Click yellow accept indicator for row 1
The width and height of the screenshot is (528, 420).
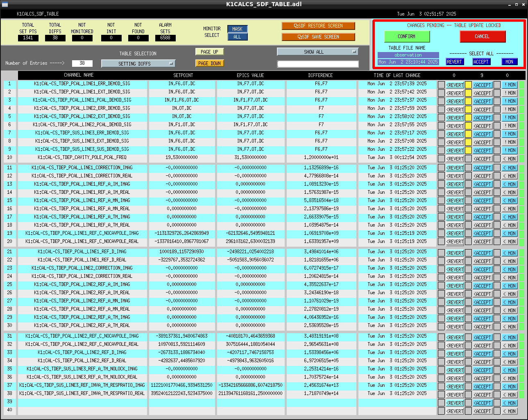(x=468, y=85)
